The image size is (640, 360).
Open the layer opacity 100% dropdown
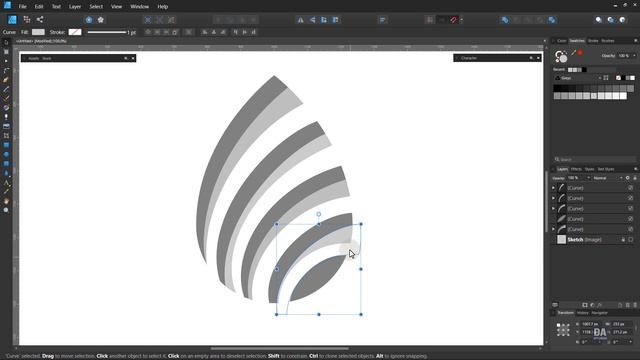tap(578, 178)
